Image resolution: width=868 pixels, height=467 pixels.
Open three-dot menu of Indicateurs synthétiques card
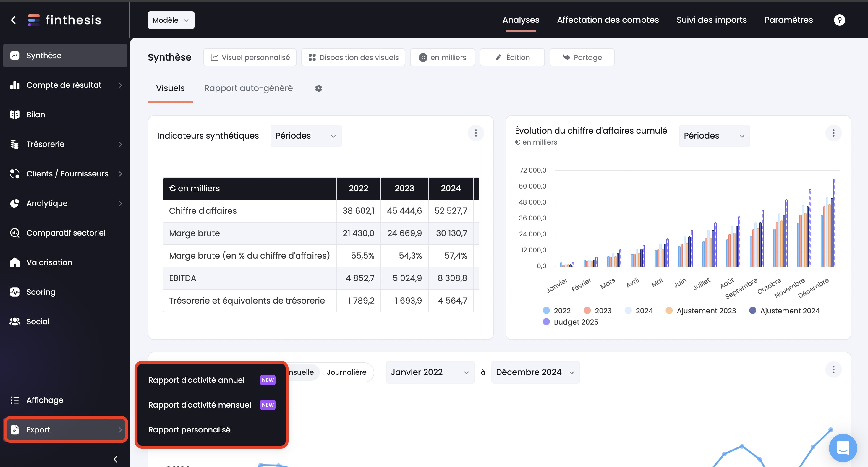(476, 133)
